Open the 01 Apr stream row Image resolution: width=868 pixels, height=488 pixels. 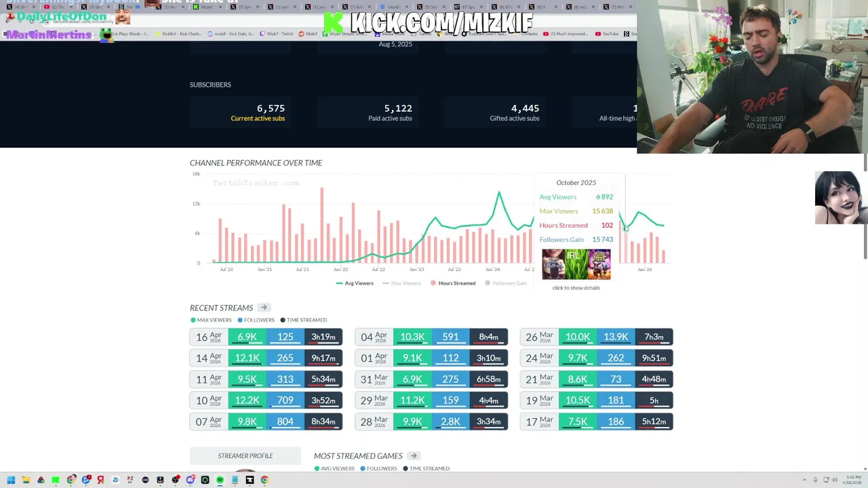tap(431, 358)
